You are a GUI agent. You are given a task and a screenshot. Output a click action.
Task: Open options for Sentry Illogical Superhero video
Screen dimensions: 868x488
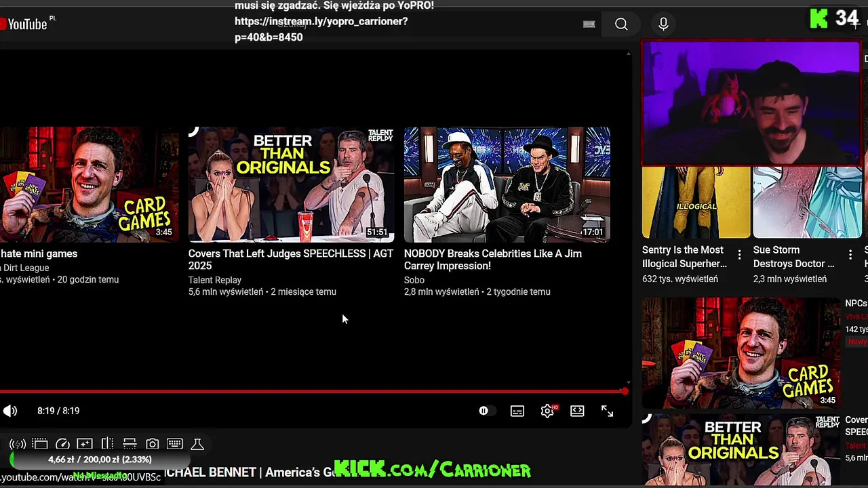(739, 255)
